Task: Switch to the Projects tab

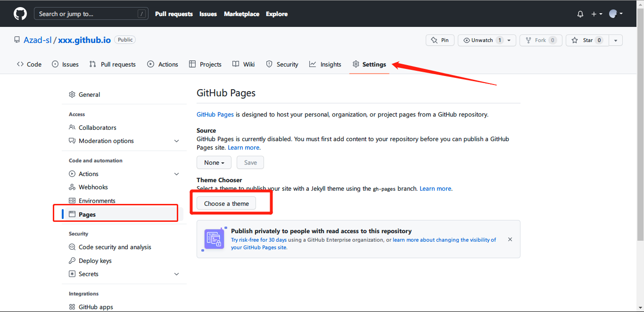Action: pyautogui.click(x=205, y=64)
